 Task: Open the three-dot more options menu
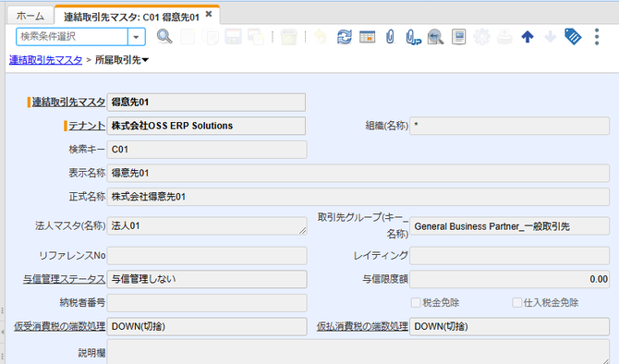(x=597, y=37)
